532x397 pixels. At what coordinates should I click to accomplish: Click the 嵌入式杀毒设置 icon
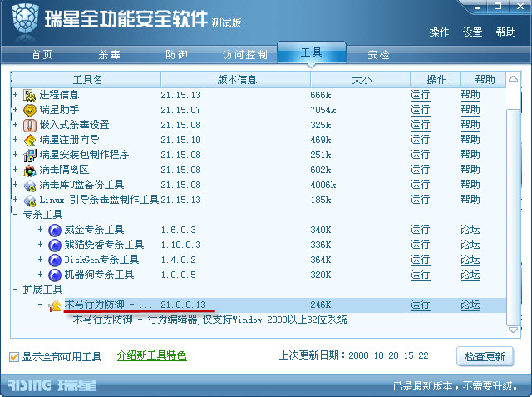coord(30,126)
